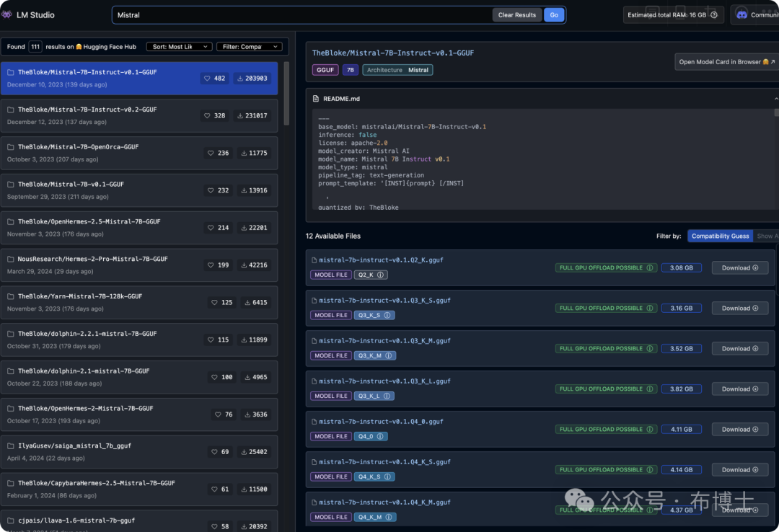This screenshot has height=532, width=779.
Task: Click heart likes icon showing 482
Action: tap(207, 79)
